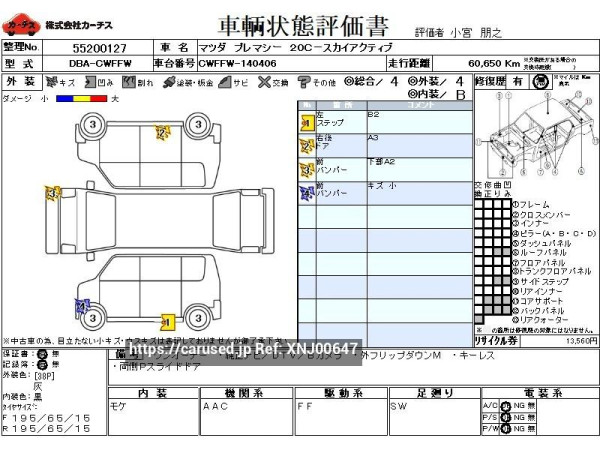Click the キズ scratch legend icon
Screen dimensions: 600x450
tap(51, 82)
